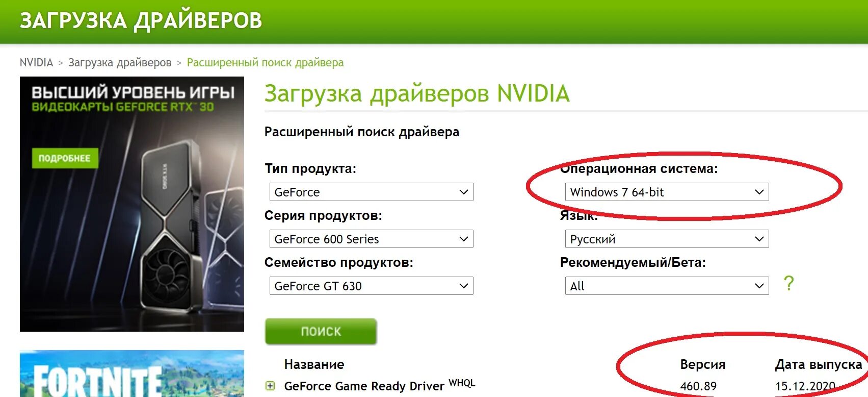Open the Windows 7 64-bit OS dropdown
The height and width of the screenshot is (397, 868).
(x=667, y=192)
